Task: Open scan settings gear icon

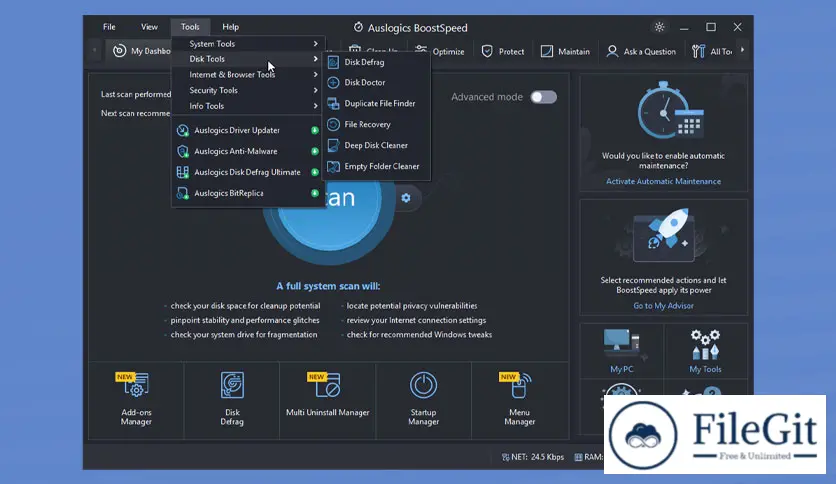Action: coord(406,198)
